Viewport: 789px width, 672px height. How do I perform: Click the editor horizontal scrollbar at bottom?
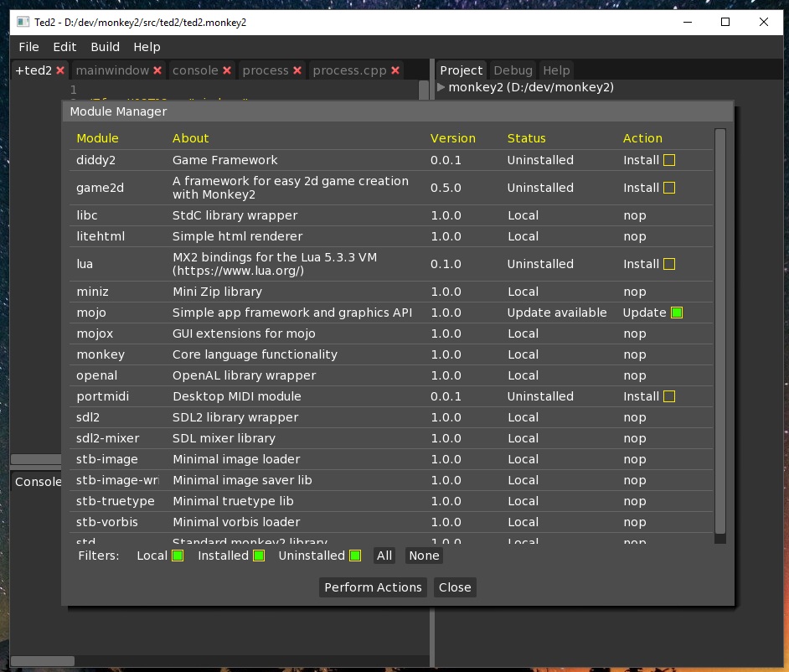43,661
